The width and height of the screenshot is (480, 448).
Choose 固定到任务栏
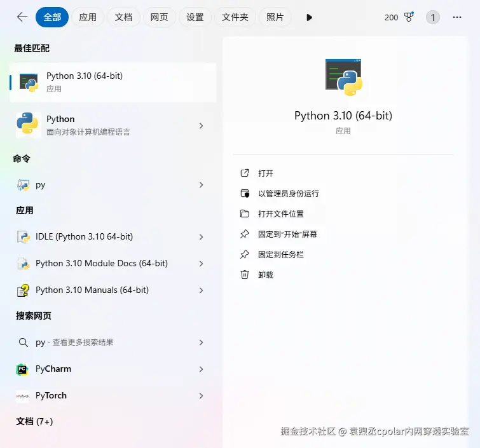281,254
